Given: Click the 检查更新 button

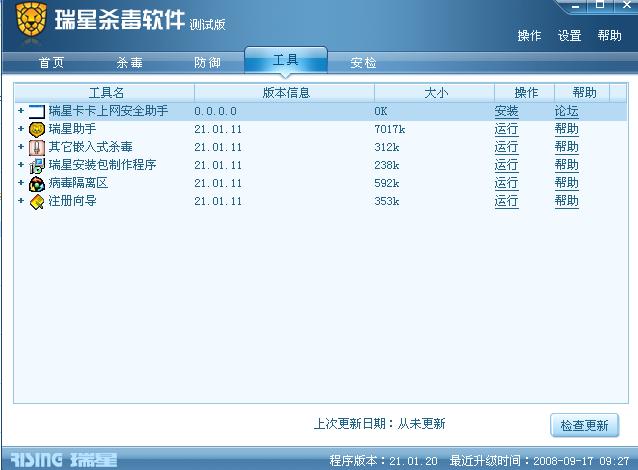Looking at the screenshot, I should 584,426.
